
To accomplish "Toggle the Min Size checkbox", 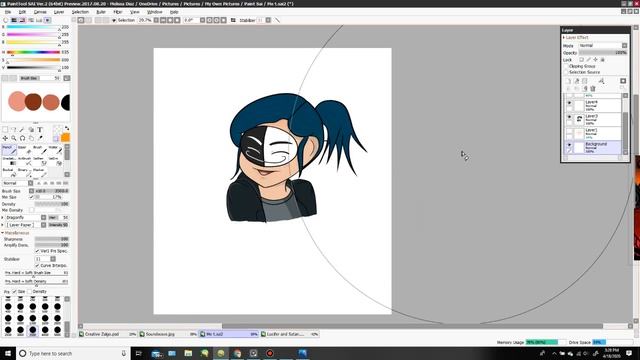I will (31, 197).
